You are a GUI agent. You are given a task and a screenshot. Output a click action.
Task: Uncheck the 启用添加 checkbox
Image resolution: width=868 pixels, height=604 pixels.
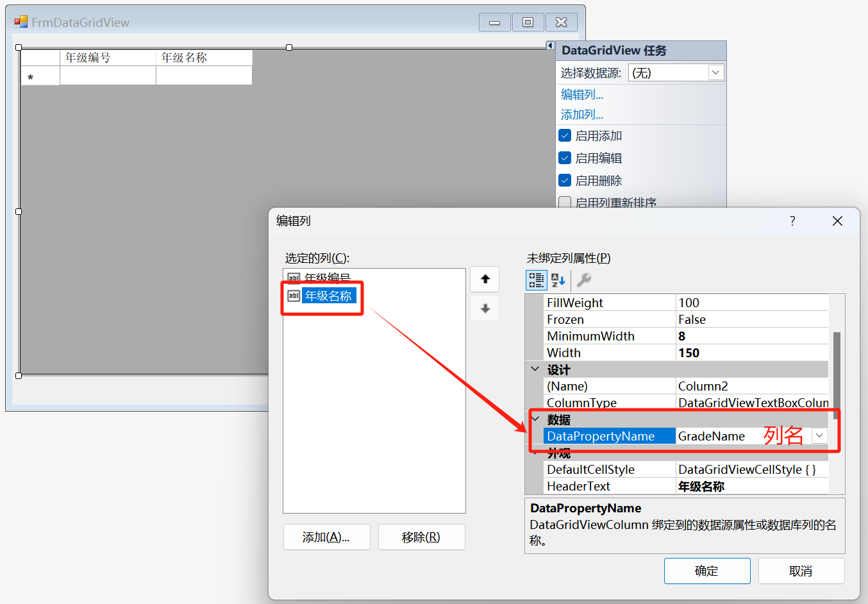[x=565, y=136]
